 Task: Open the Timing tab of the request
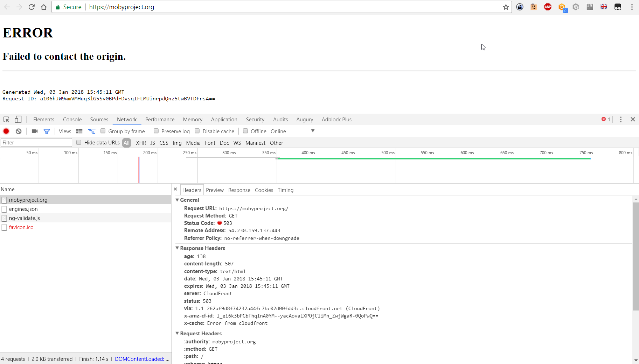(x=285, y=190)
